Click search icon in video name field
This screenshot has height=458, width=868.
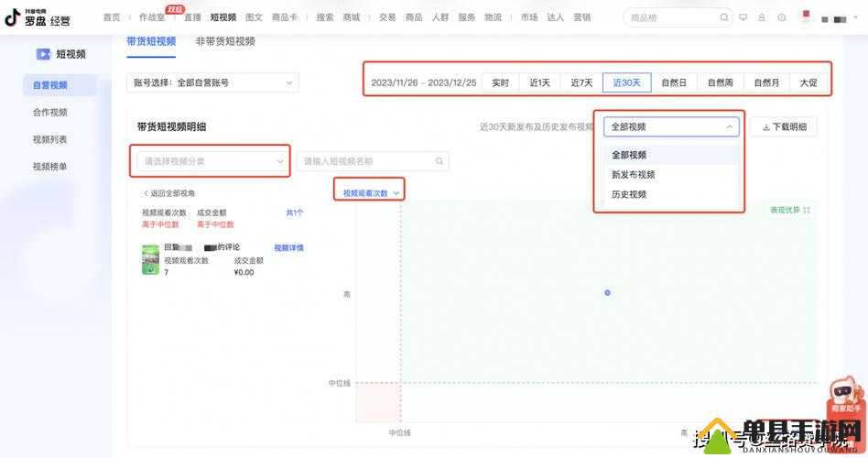[439, 161]
